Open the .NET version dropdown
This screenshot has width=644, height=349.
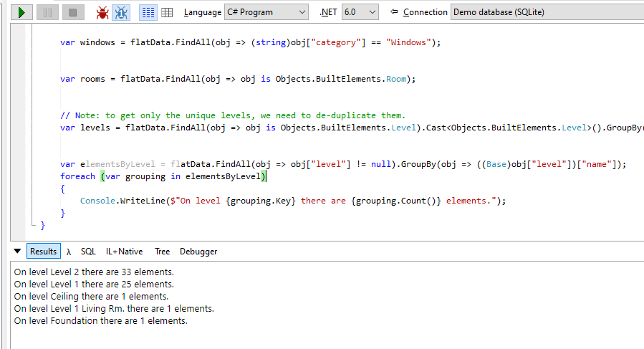click(x=360, y=12)
